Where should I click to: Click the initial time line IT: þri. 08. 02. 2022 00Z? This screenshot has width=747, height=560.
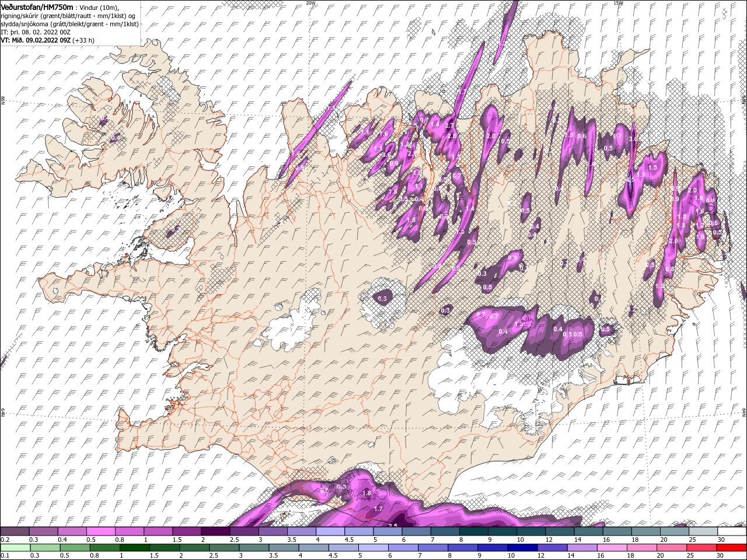pyautogui.click(x=36, y=32)
